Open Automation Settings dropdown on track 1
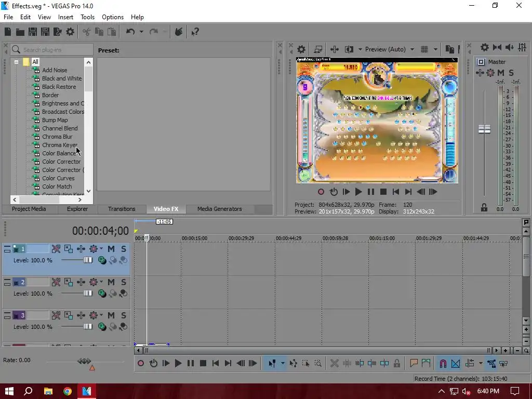The height and width of the screenshot is (399, 532). [101, 249]
